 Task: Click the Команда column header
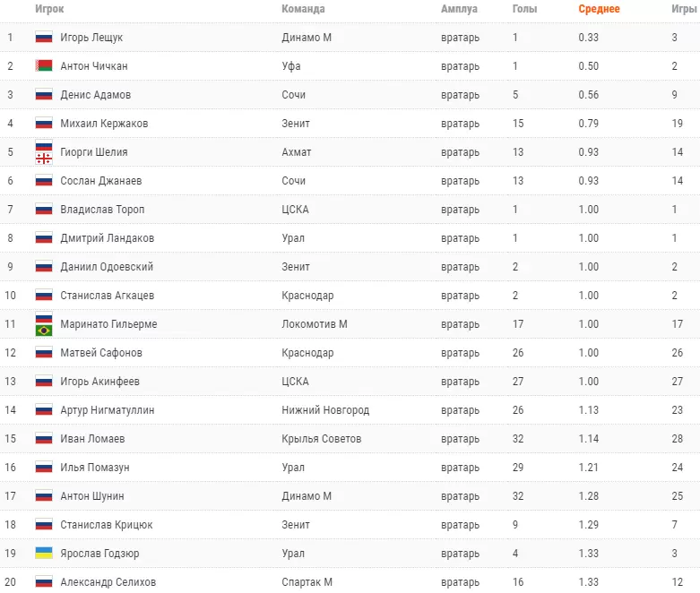[303, 9]
